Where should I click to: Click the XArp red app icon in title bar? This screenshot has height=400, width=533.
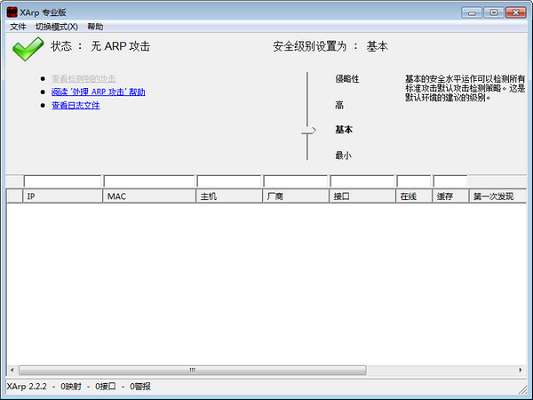12,12
